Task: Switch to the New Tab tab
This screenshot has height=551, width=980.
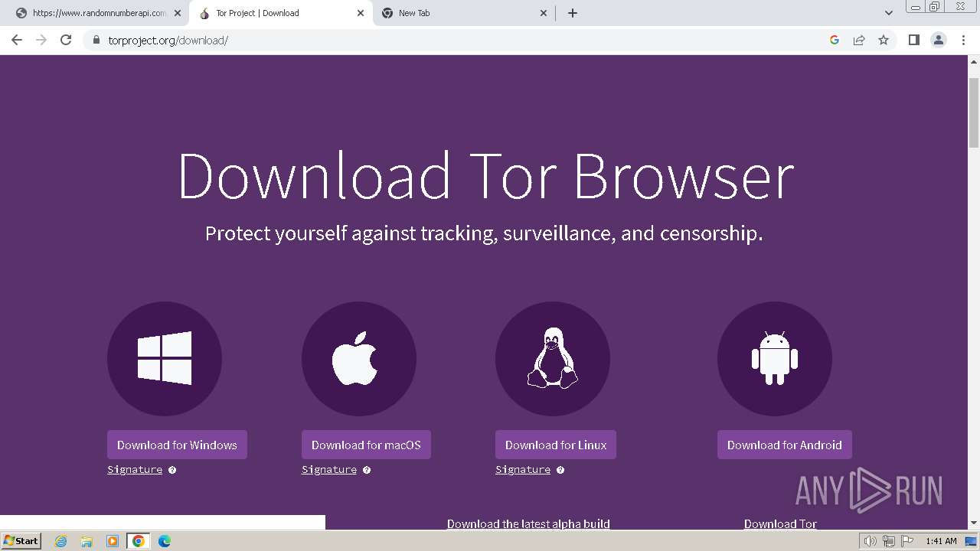Action: (x=463, y=13)
